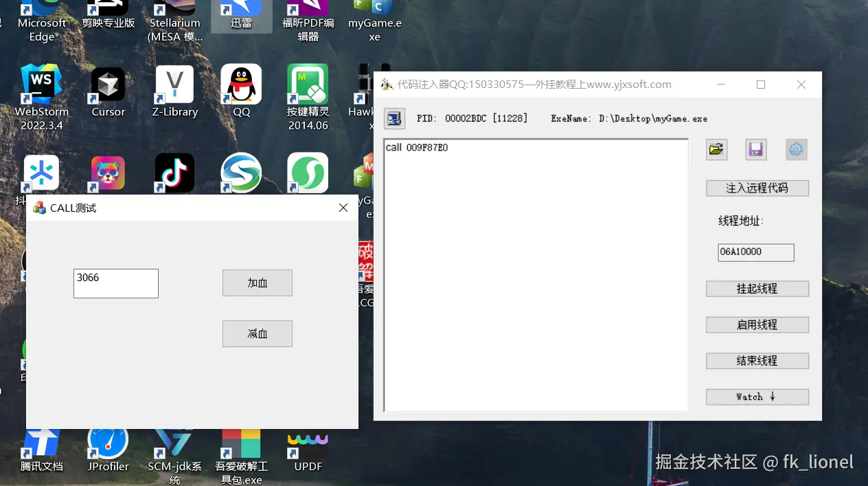Select WebStorm 2022.3.4 desktop shortcut
The width and height of the screenshot is (868, 486).
[42, 98]
